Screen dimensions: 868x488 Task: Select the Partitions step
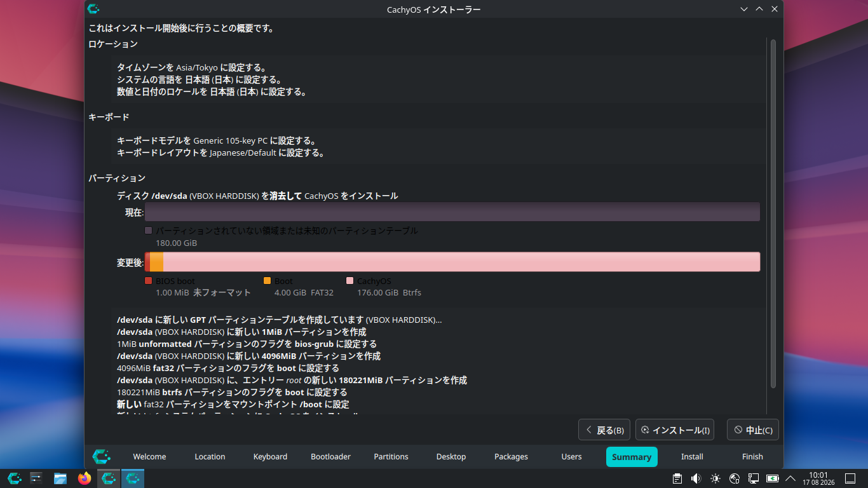click(391, 456)
